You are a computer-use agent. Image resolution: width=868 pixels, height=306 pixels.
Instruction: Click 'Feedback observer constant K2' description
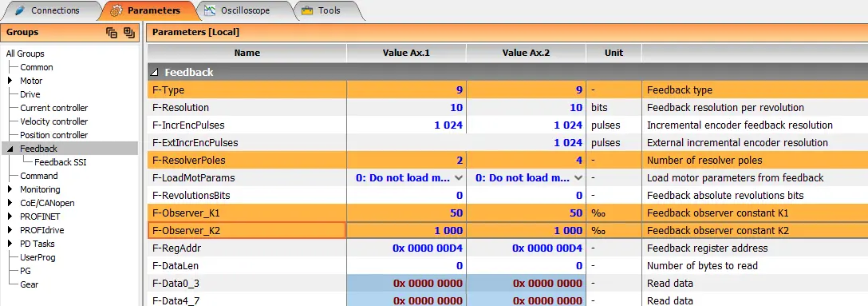coord(718,231)
